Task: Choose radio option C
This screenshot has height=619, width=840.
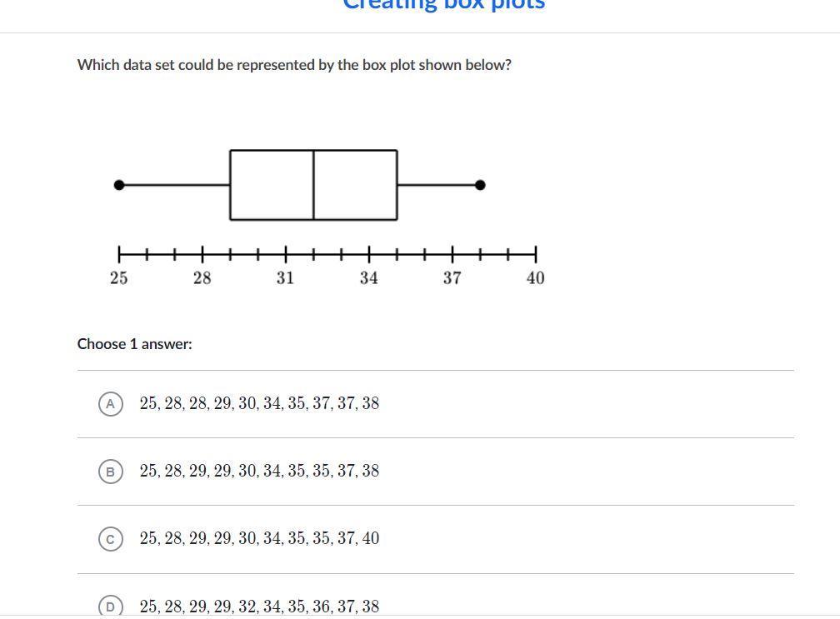Action: point(111,539)
